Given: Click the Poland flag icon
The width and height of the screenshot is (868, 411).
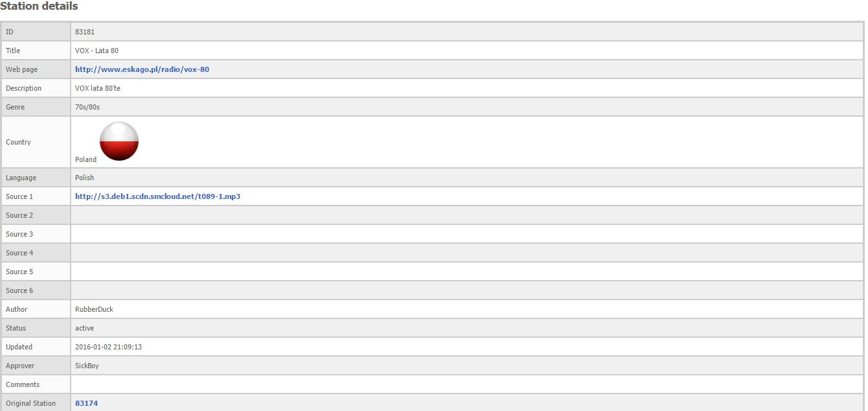Looking at the screenshot, I should 119,141.
